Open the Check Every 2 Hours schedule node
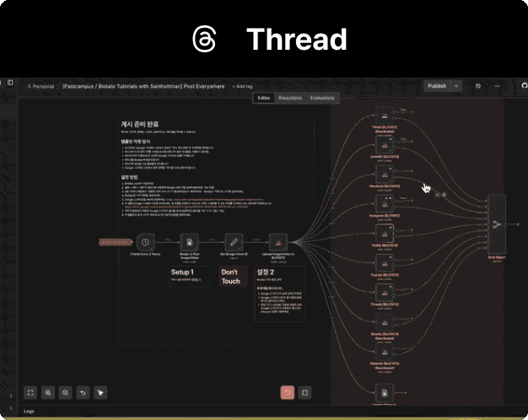Screen dimensions: 528x420 coord(145,242)
